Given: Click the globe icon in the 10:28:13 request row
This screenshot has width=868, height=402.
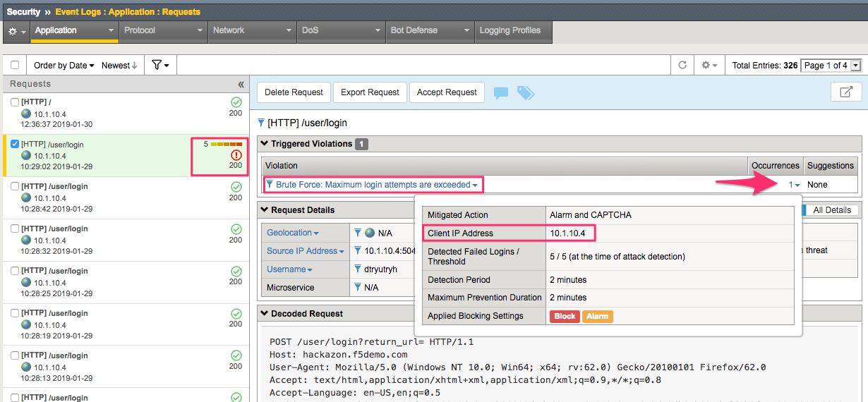Looking at the screenshot, I should [26, 367].
